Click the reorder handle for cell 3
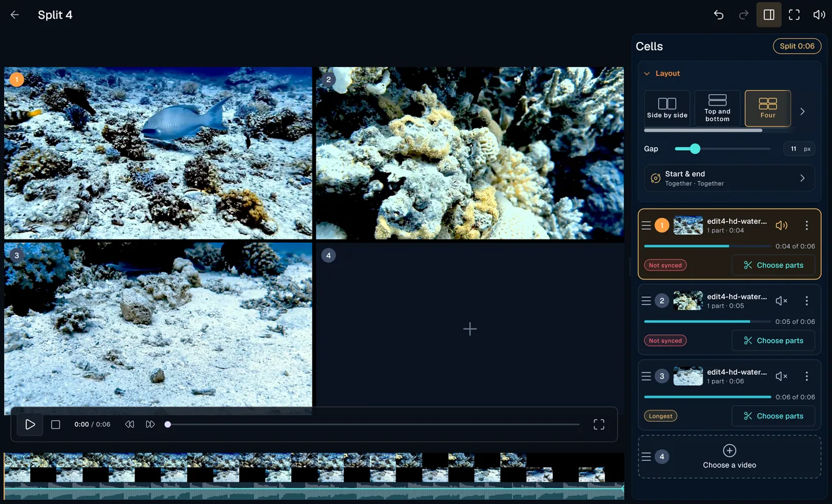The width and height of the screenshot is (832, 504). tap(647, 376)
